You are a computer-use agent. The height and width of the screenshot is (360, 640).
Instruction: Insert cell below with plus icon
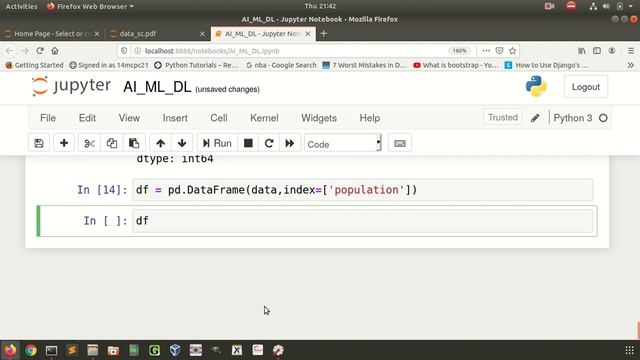point(64,143)
